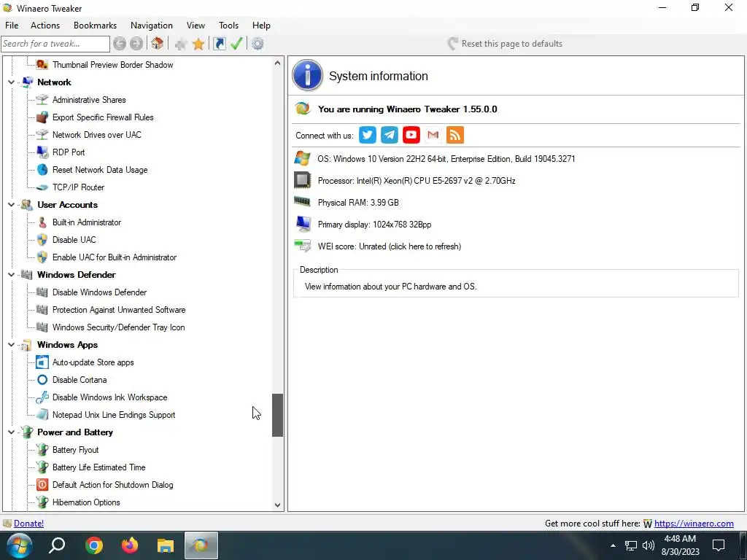Click the back navigation arrow in toolbar

[x=120, y=44]
